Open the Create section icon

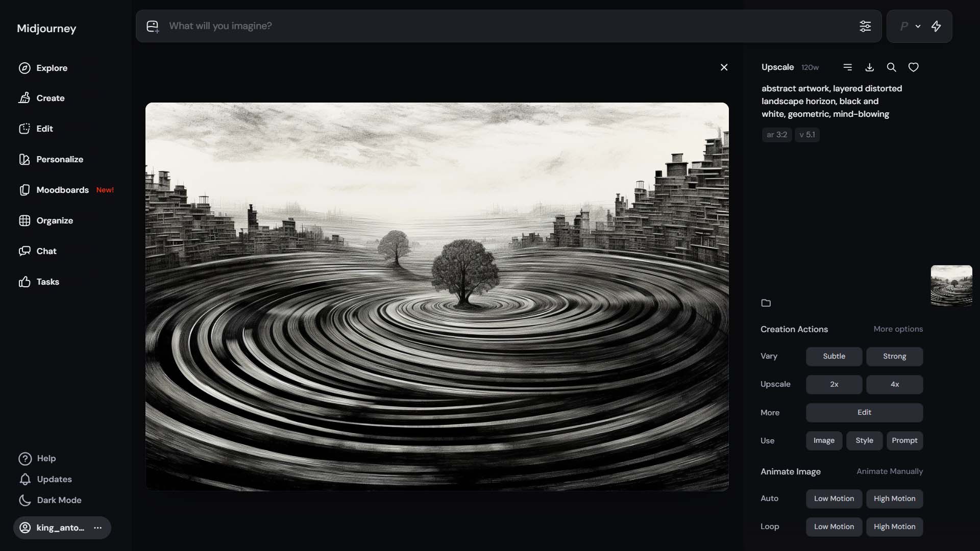click(x=25, y=98)
